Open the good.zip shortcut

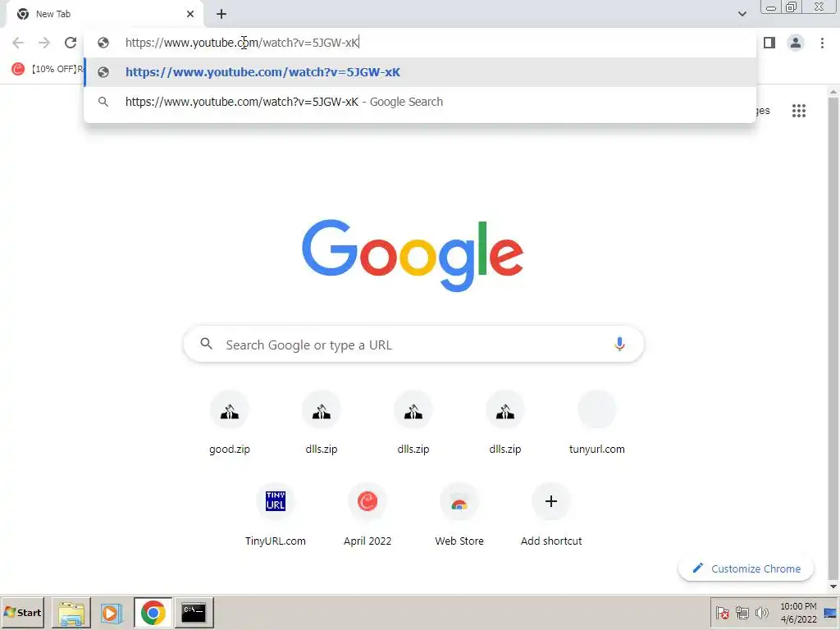click(x=230, y=422)
